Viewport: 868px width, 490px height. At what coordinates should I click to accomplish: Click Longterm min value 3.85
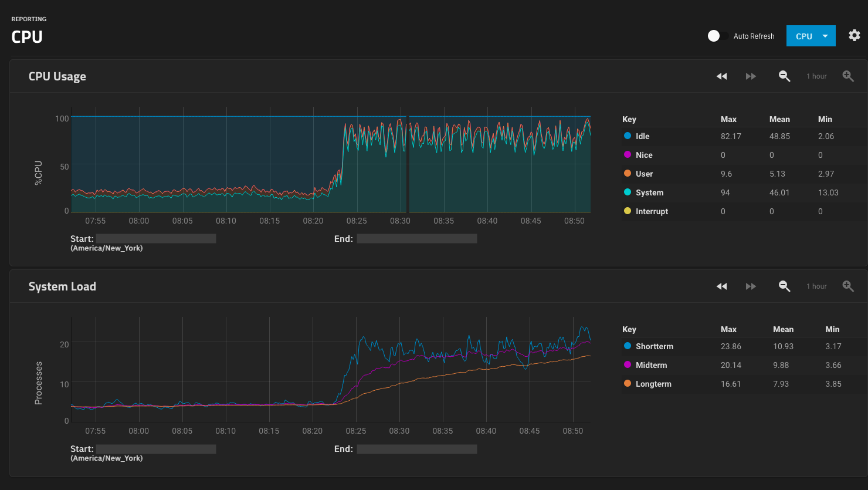point(833,384)
